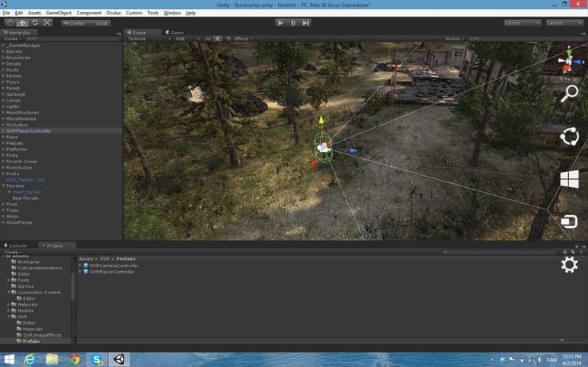Switch to the Game tab
588x367 pixels.
click(x=174, y=33)
